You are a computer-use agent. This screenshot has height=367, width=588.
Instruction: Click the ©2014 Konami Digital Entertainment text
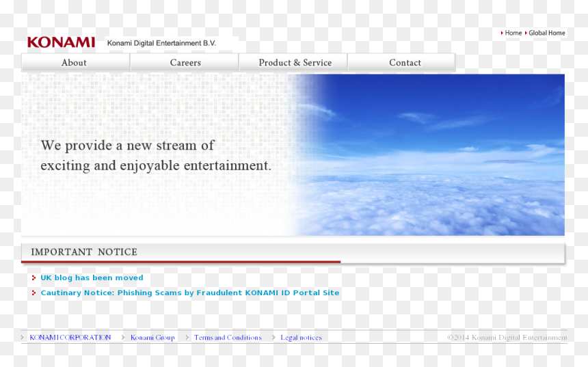507,338
